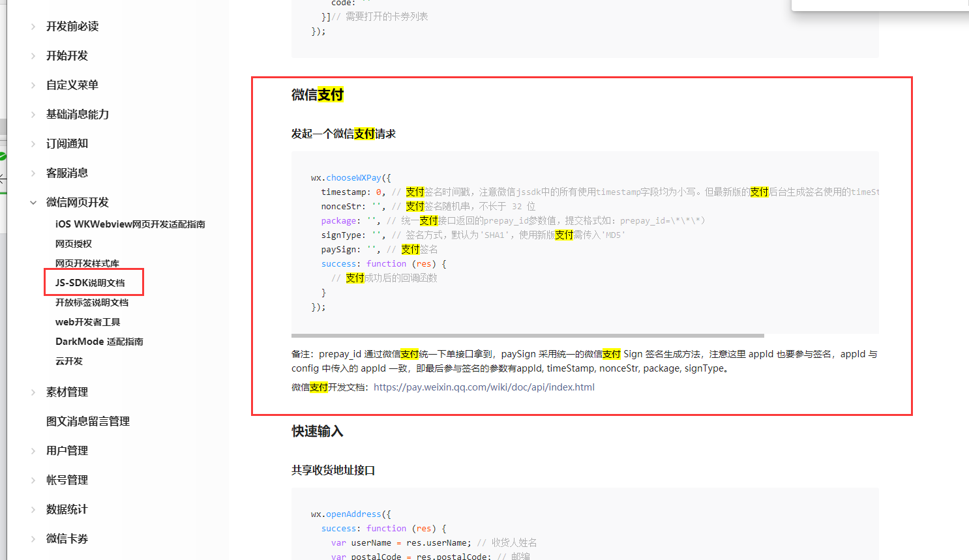Click the chooseWXPay code block horizontal scrollbar
The image size is (969, 560).
(x=528, y=336)
